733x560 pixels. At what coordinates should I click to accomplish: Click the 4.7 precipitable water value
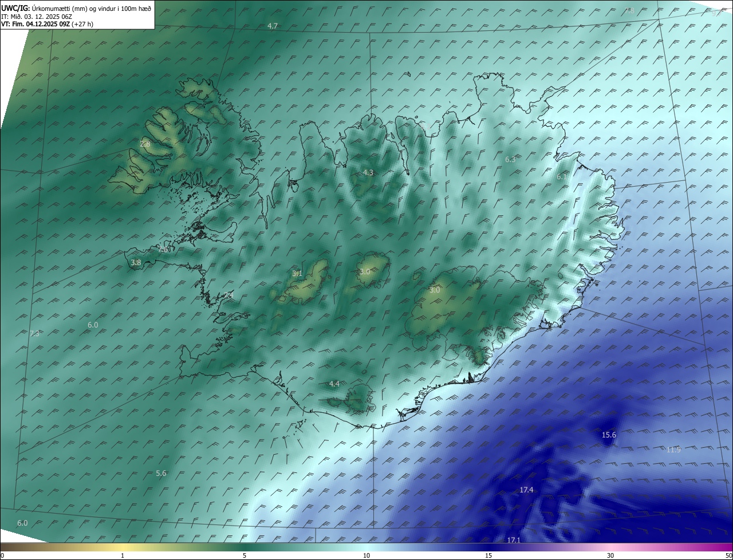(x=273, y=26)
